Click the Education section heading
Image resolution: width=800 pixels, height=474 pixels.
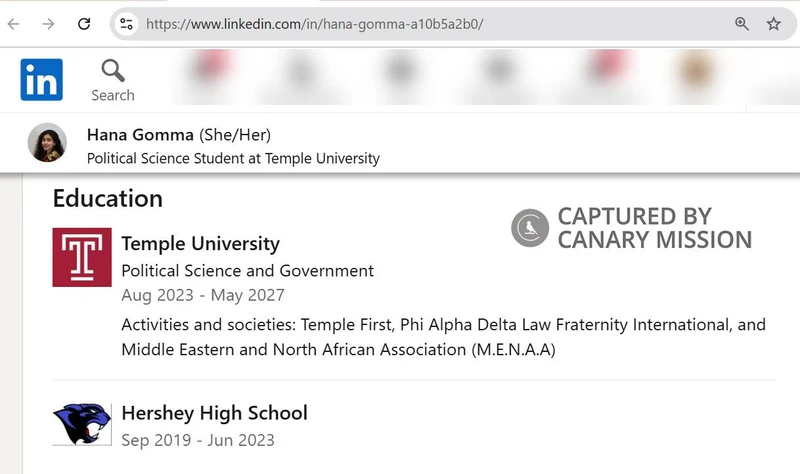tap(107, 198)
